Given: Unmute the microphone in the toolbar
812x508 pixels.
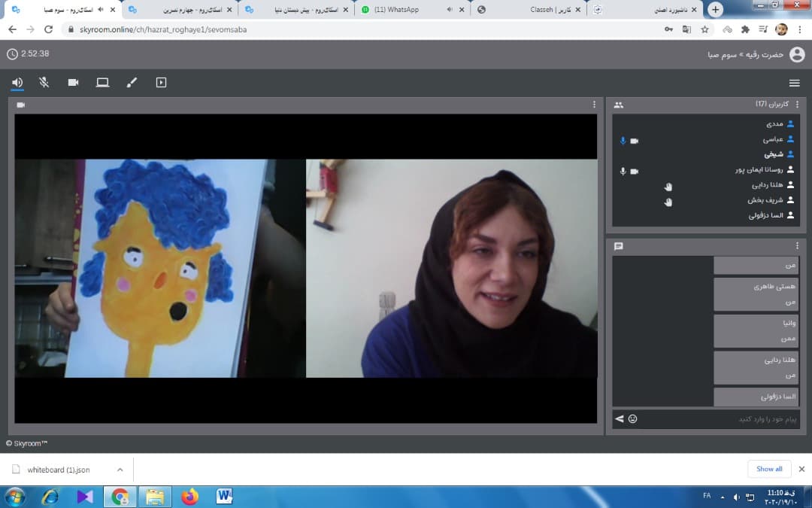Looking at the screenshot, I should coord(44,83).
